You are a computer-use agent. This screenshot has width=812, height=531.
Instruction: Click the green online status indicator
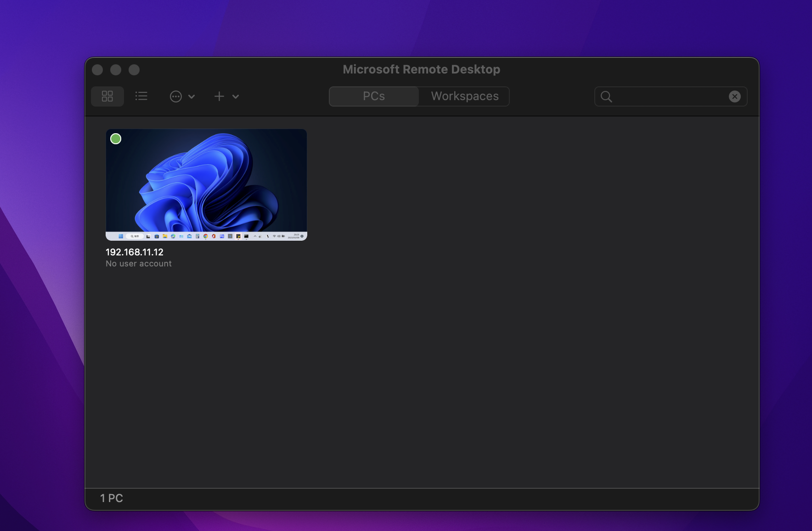[x=116, y=138]
